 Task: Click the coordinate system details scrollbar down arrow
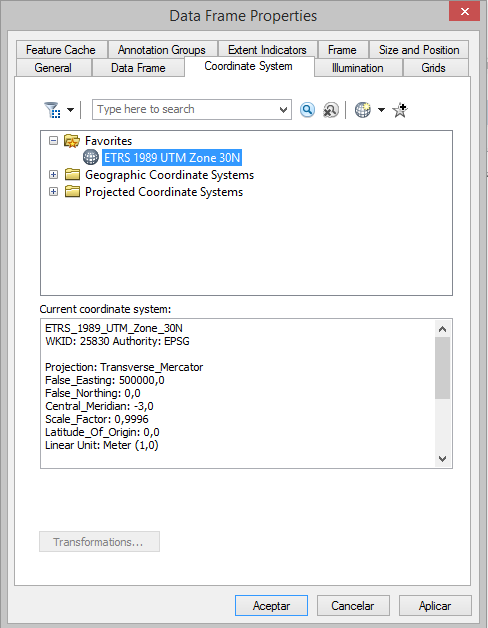(442, 459)
